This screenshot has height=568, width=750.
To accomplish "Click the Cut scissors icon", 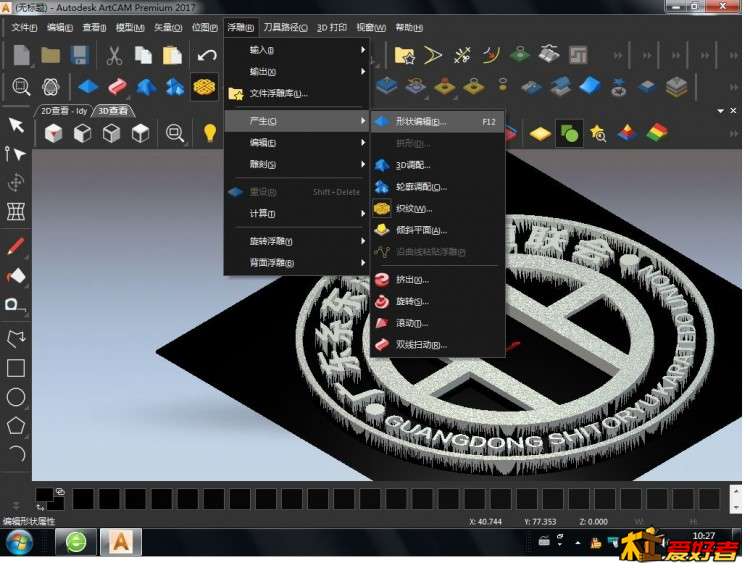I will 114,56.
